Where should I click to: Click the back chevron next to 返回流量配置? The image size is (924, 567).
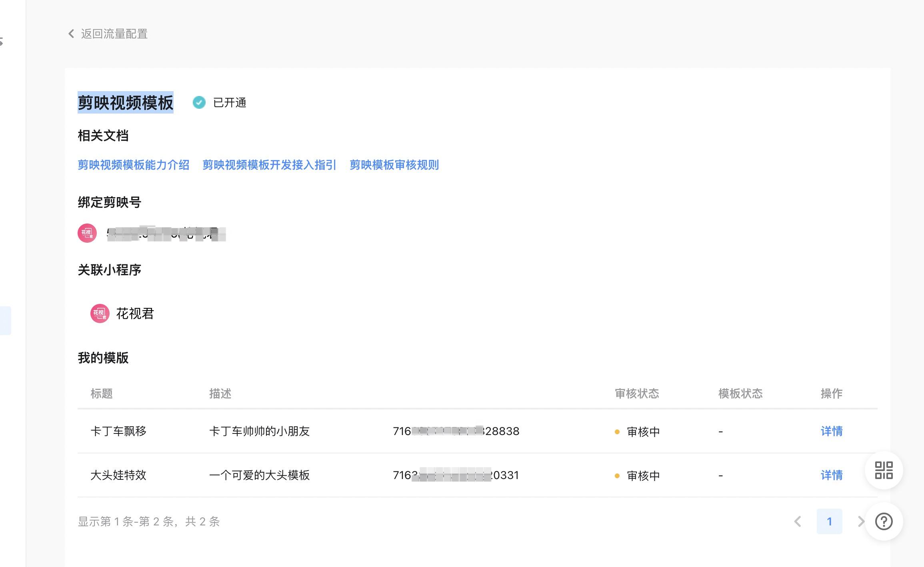[x=72, y=34]
